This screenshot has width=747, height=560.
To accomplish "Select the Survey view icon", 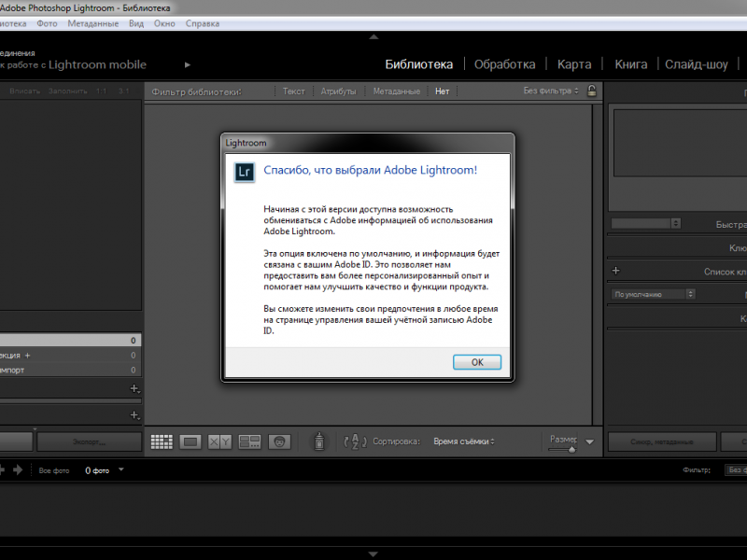I will pos(249,441).
